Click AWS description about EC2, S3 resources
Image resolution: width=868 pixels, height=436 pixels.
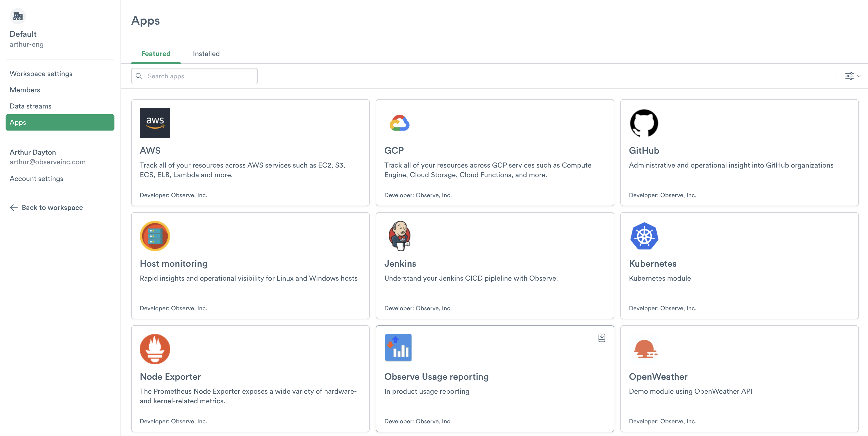[x=242, y=170]
